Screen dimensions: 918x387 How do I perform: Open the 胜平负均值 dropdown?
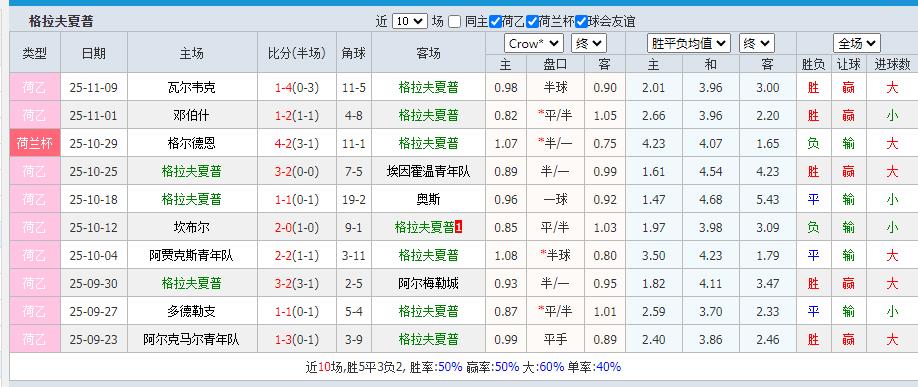click(x=688, y=43)
